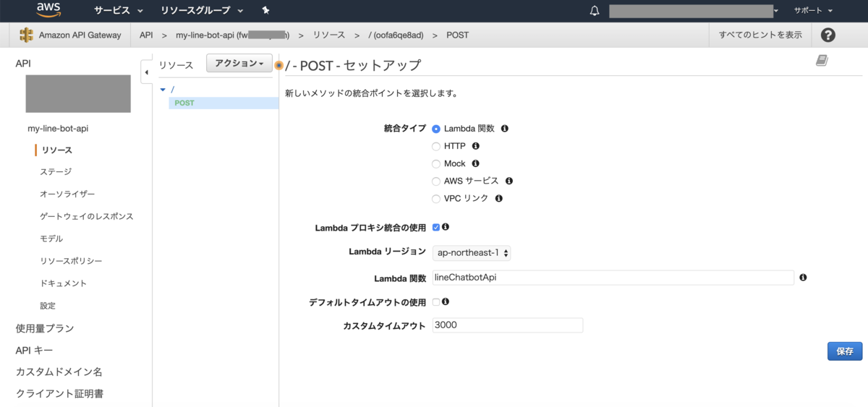Collapse the side panel with arrow handle
The width and height of the screenshot is (868, 407).
coord(146,72)
